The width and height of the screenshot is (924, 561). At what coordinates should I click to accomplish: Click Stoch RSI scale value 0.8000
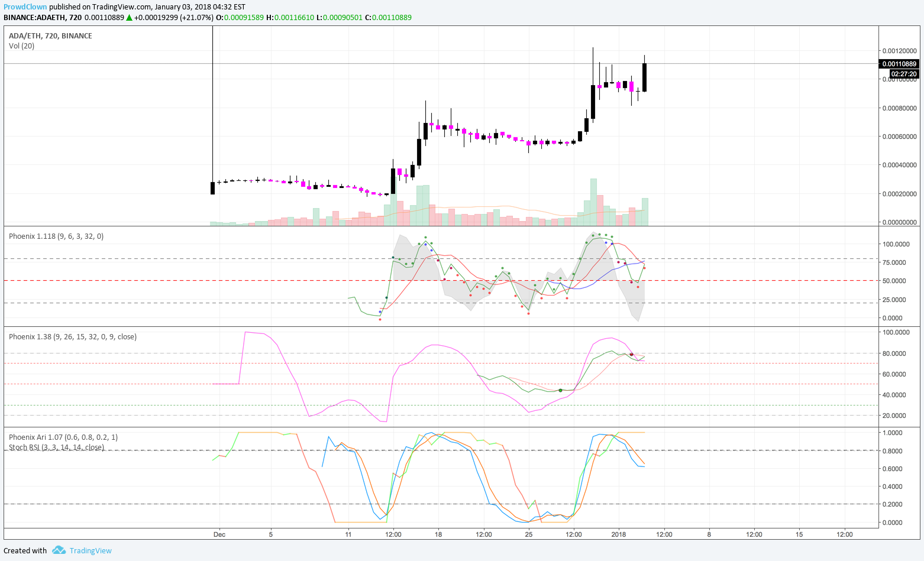pos(892,451)
